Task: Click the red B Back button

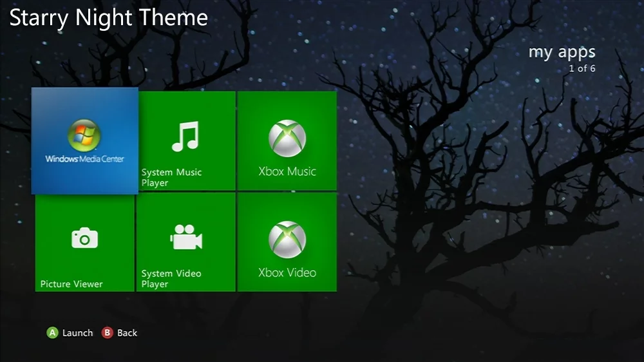Action: click(x=120, y=333)
